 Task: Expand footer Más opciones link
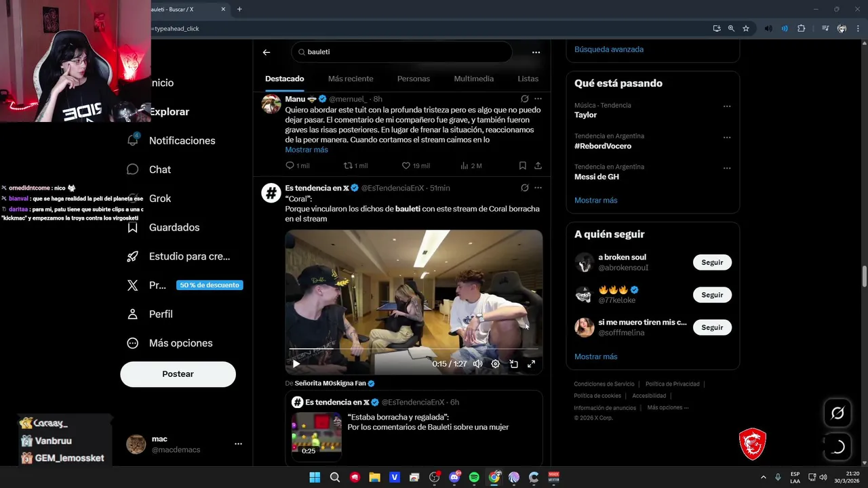pyautogui.click(x=667, y=407)
